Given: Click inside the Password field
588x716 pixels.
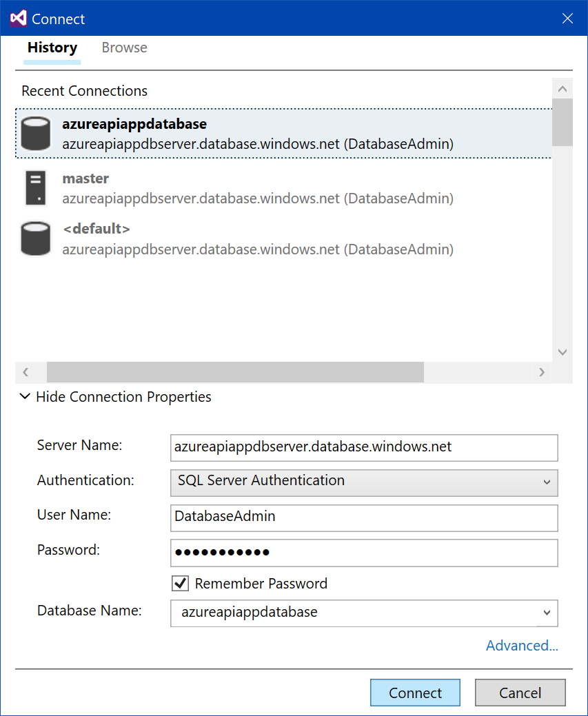Looking at the screenshot, I should click(363, 552).
